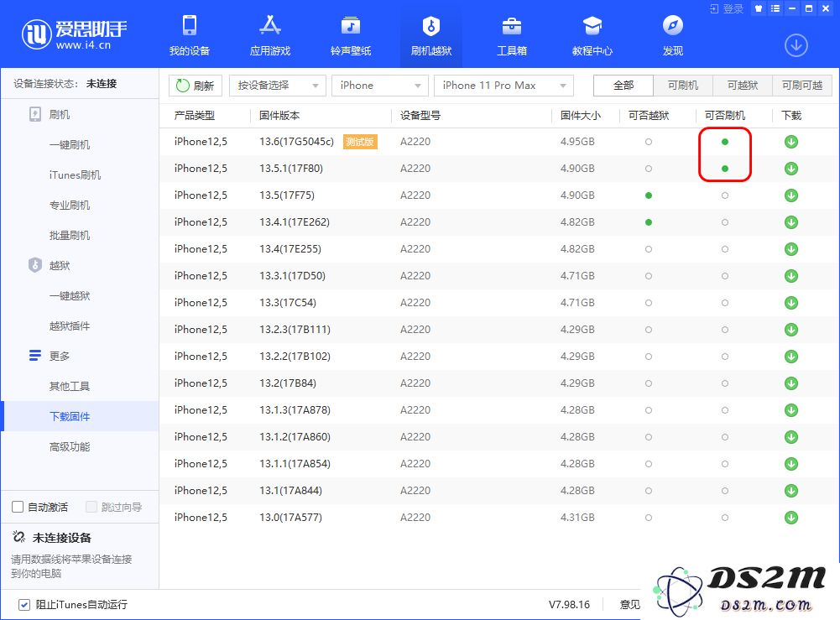
Task: Select the 可刷可越 filter tab
Action: tap(802, 85)
